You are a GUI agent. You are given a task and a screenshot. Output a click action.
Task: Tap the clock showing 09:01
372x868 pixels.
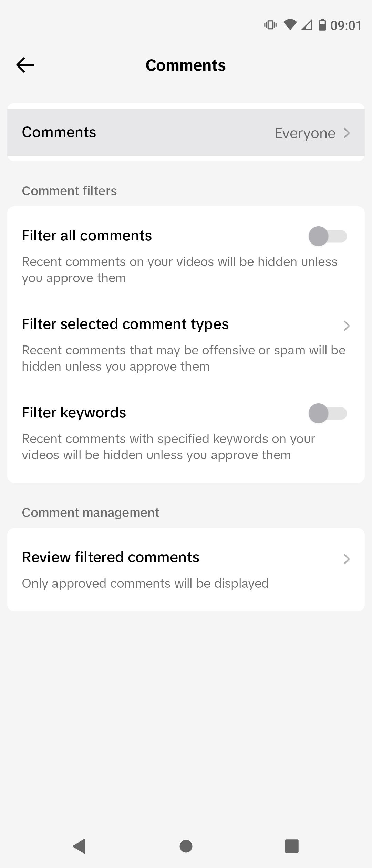[x=346, y=25]
